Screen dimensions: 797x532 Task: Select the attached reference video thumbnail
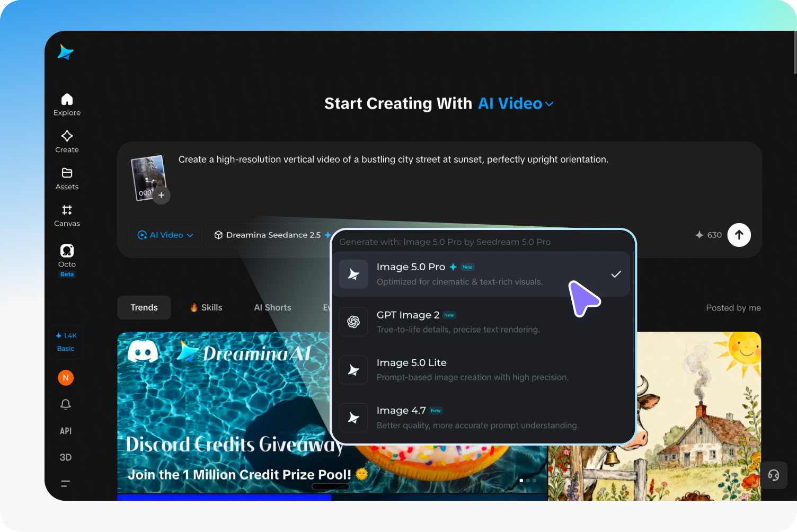[148, 177]
